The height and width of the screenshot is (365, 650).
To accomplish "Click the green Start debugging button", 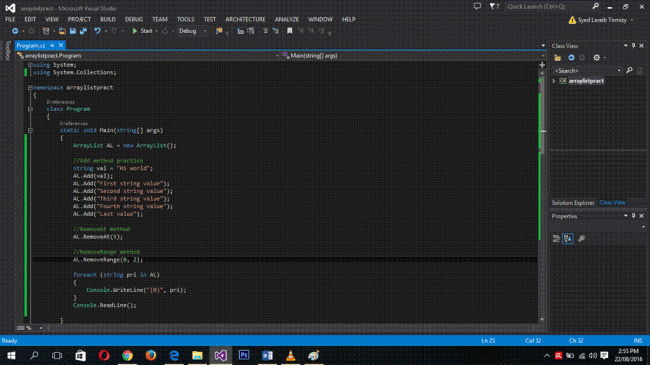I will point(142,31).
